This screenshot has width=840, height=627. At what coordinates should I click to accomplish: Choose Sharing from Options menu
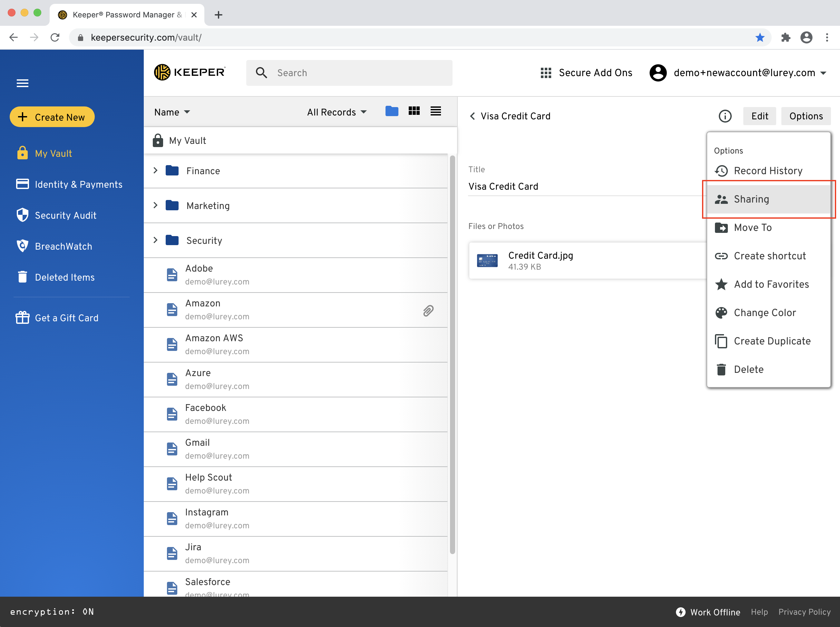coord(769,199)
